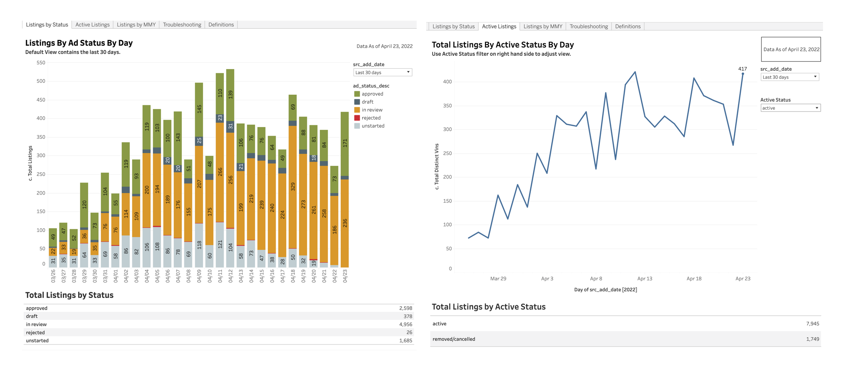Click Listings By Ad Status By Day title
This screenshot has height=375, width=868.
(79, 43)
